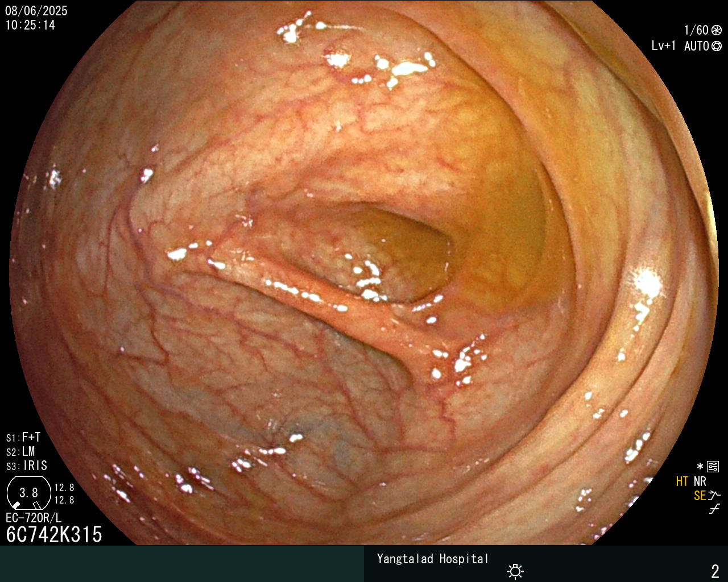Click the S1:F+T switch assignment
This screenshot has height=582, width=728.
click(x=23, y=437)
